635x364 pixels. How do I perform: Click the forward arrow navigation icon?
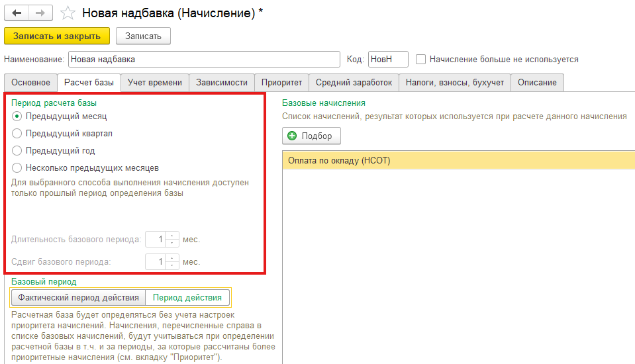[40, 13]
